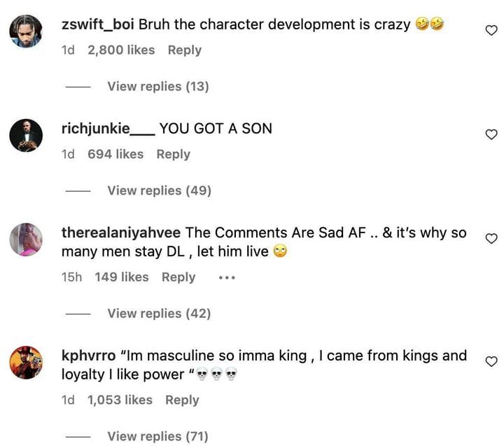504x446 pixels.
Task: Like richjunkie's comment with the heart icon
Action: point(491,134)
